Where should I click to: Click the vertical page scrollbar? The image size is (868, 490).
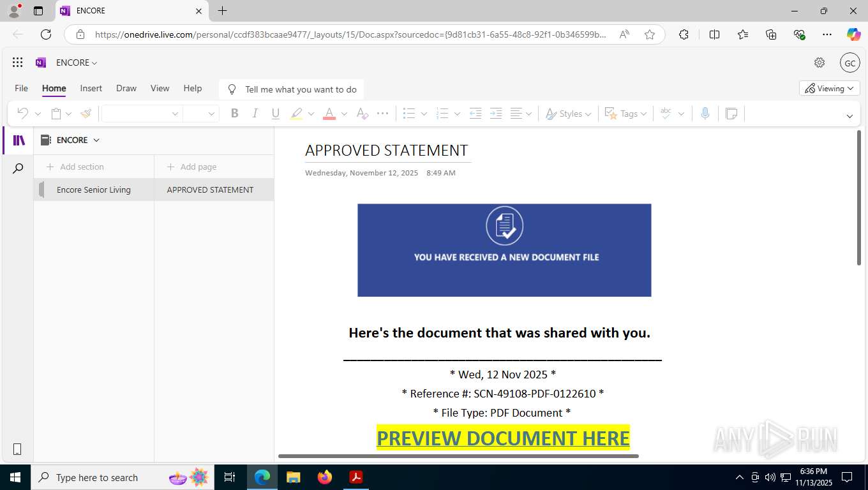tap(858, 197)
